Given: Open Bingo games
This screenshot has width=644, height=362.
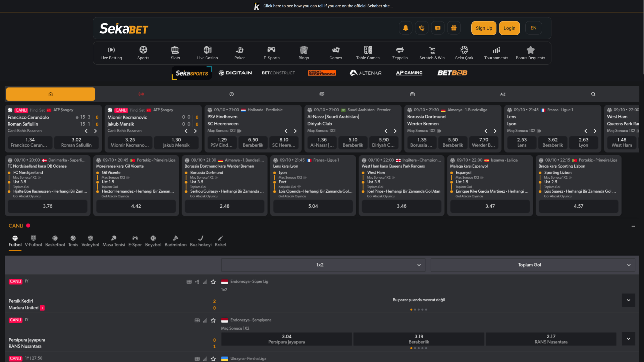Looking at the screenshot, I should pyautogui.click(x=304, y=53).
